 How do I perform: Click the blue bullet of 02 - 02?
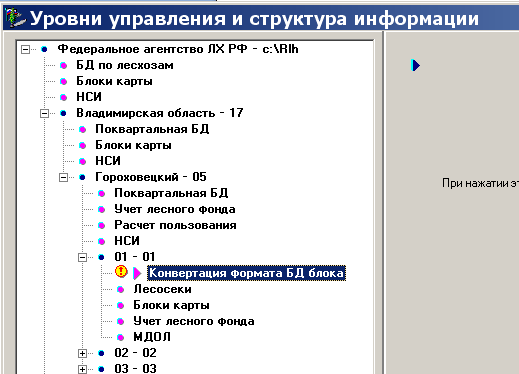coord(101,353)
